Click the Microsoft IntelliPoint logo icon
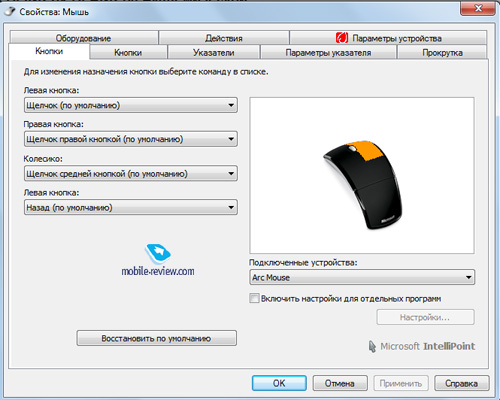Viewport: 500px width, 400px height. tap(372, 347)
